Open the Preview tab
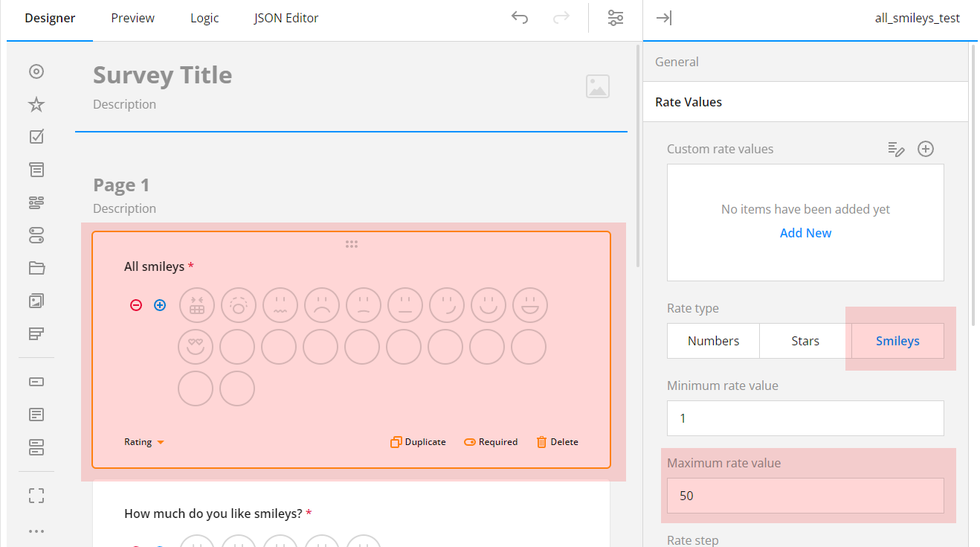980x547 pixels. [132, 17]
